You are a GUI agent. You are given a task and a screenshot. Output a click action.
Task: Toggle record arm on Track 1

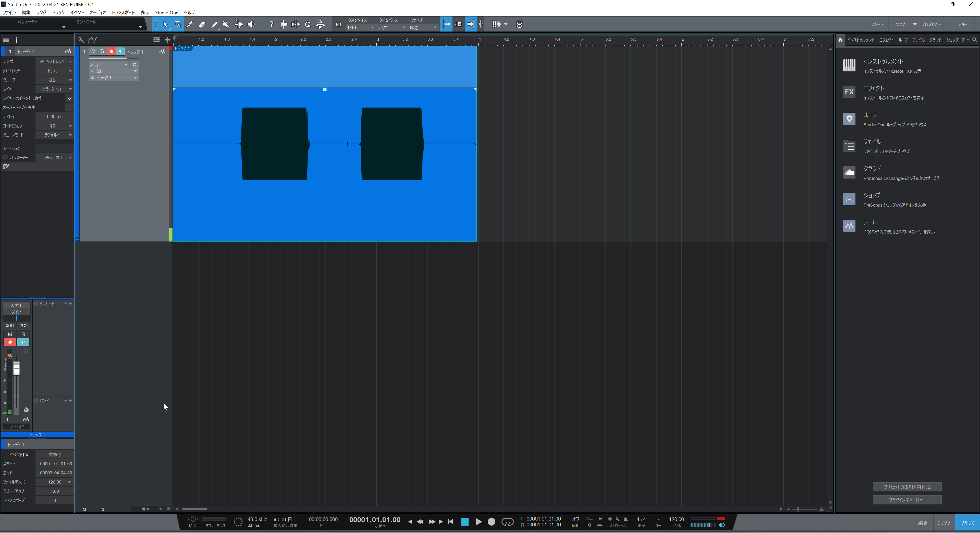[112, 51]
